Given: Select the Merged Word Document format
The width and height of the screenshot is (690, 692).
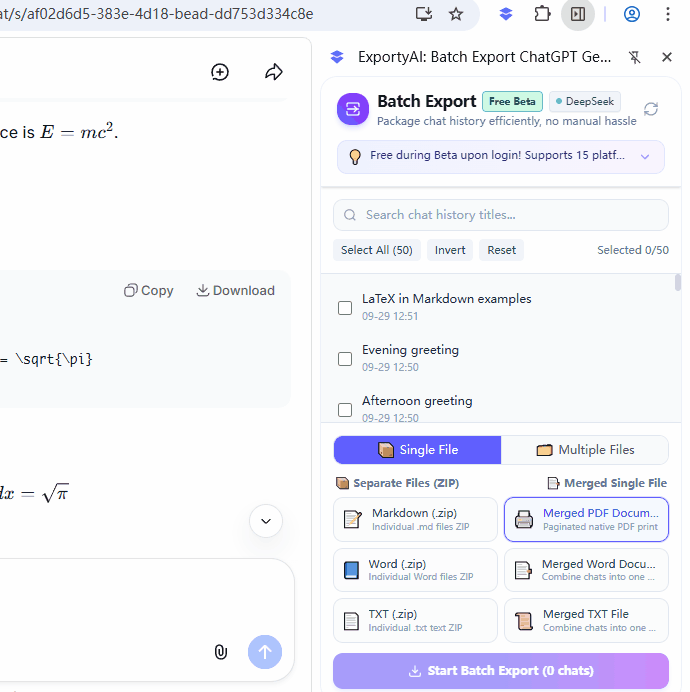Looking at the screenshot, I should pyautogui.click(x=586, y=570).
